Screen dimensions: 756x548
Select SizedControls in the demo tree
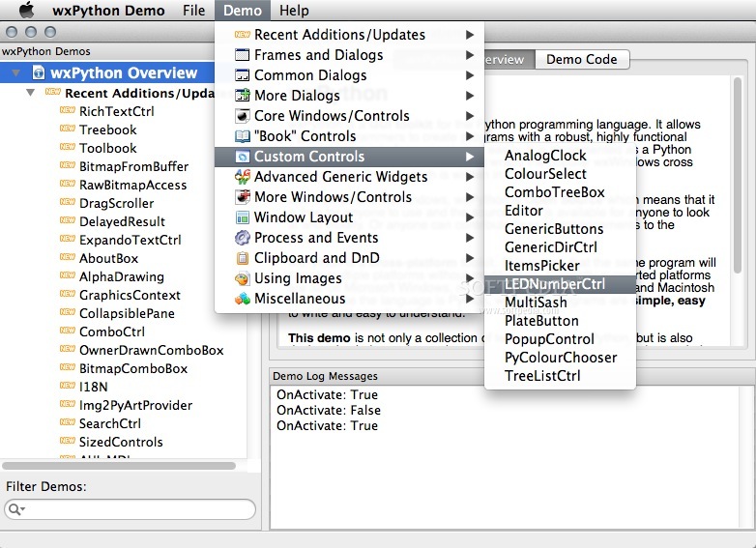point(121,442)
